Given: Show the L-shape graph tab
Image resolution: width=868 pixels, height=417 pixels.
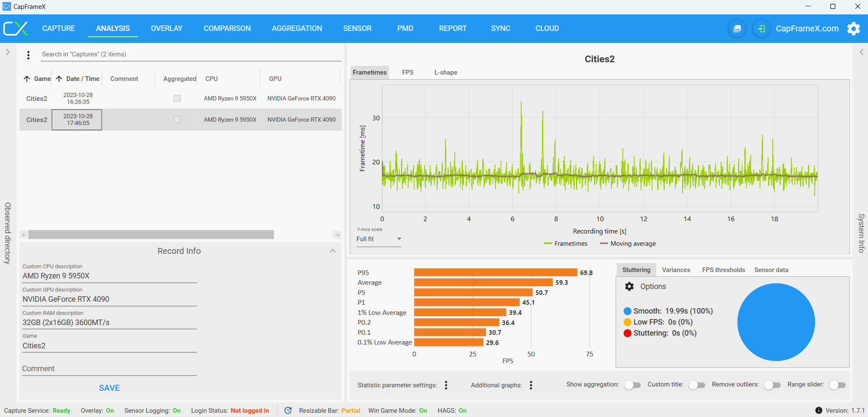Looking at the screenshot, I should (x=446, y=72).
